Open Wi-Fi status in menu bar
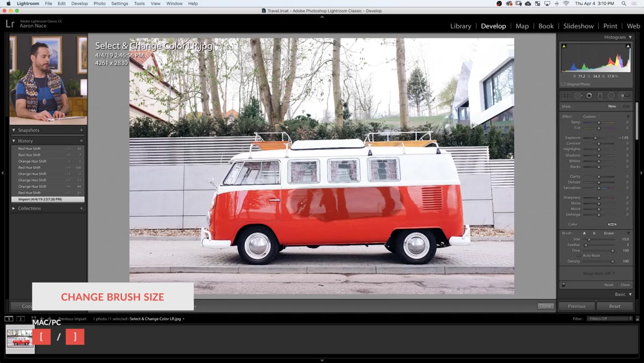This screenshot has height=363, width=644. (x=566, y=3)
